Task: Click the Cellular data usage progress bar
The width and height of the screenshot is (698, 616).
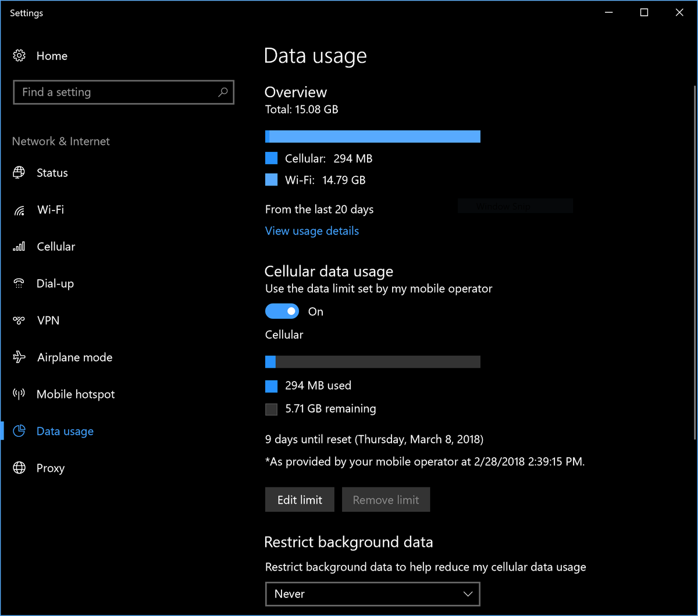Action: pyautogui.click(x=372, y=362)
